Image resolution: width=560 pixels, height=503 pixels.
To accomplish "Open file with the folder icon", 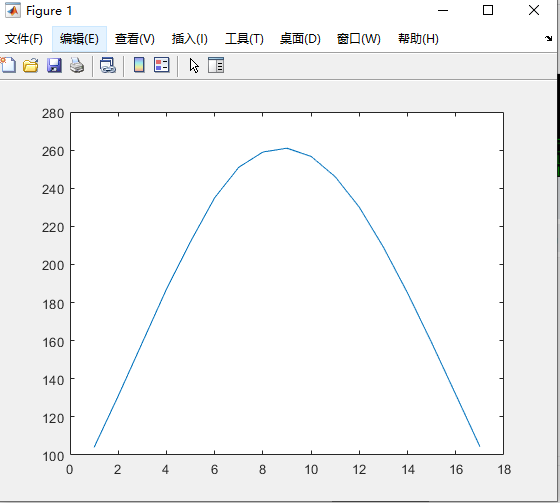I will click(x=31, y=66).
